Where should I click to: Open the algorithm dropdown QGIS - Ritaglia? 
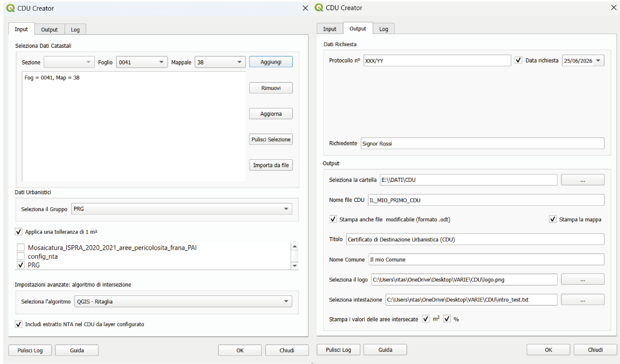click(183, 301)
